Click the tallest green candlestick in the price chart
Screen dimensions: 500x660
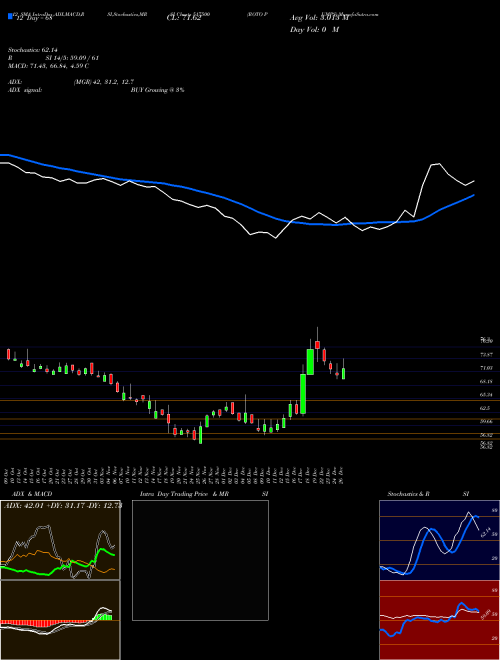[303, 394]
